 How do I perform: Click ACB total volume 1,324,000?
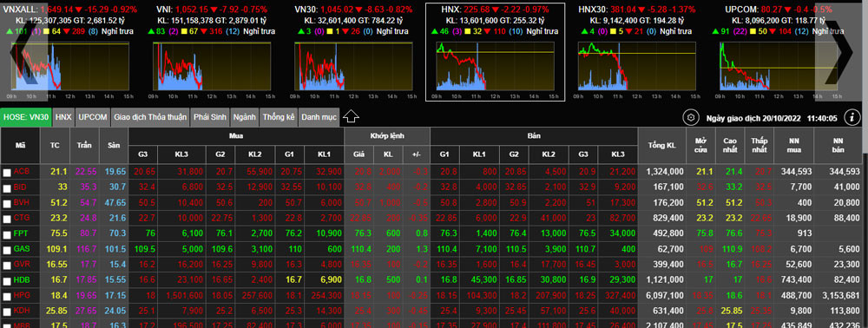tap(664, 173)
